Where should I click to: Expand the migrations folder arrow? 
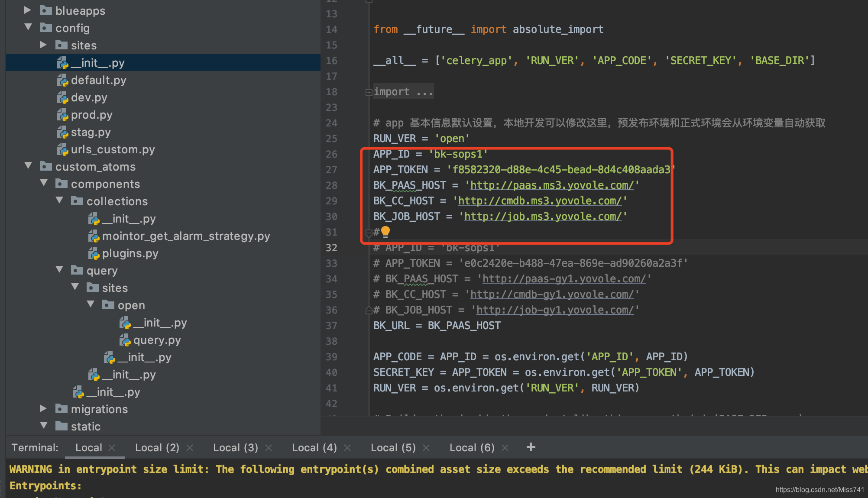(43, 409)
